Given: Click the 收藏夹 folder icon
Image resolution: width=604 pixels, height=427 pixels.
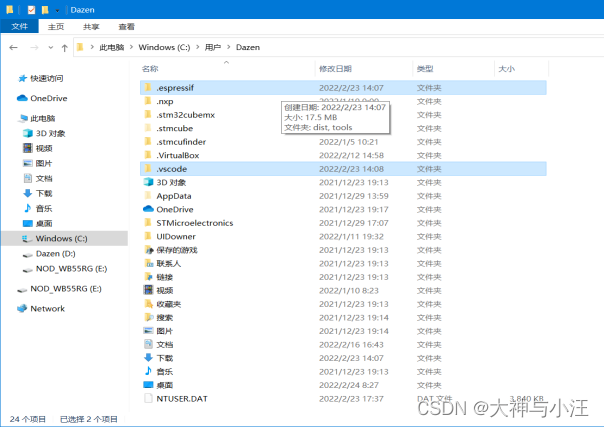Looking at the screenshot, I should pyautogui.click(x=148, y=304).
